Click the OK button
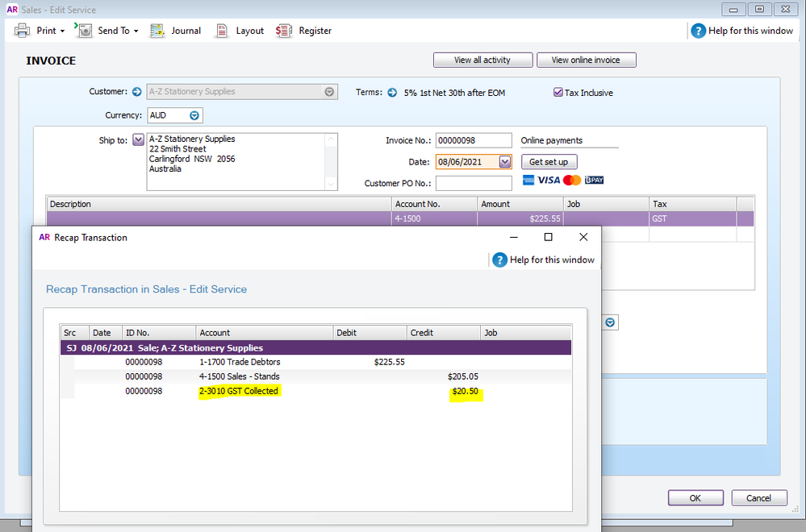 (695, 498)
